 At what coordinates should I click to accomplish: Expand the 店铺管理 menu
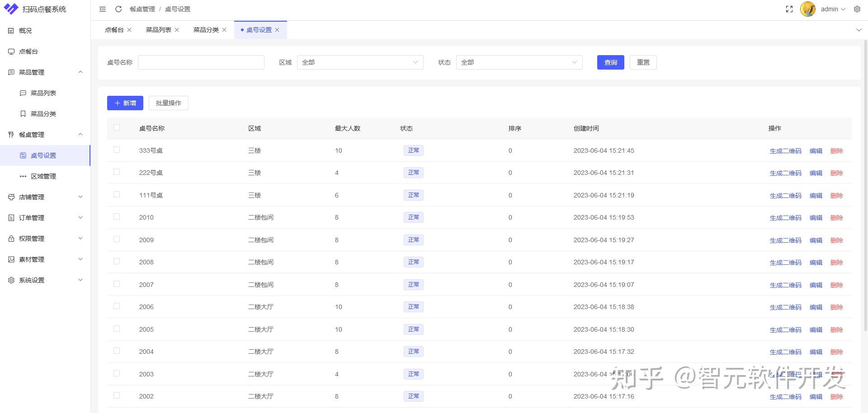[x=80, y=197]
